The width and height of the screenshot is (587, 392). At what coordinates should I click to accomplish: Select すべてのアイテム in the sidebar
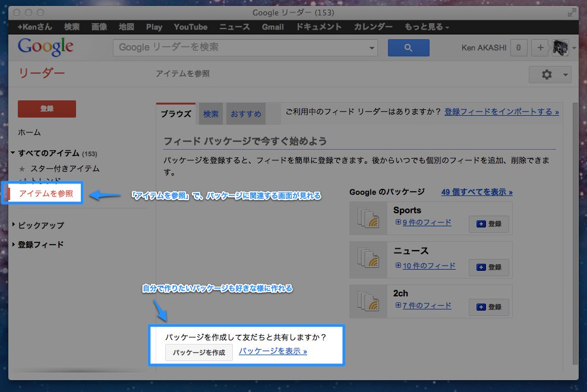click(x=49, y=153)
